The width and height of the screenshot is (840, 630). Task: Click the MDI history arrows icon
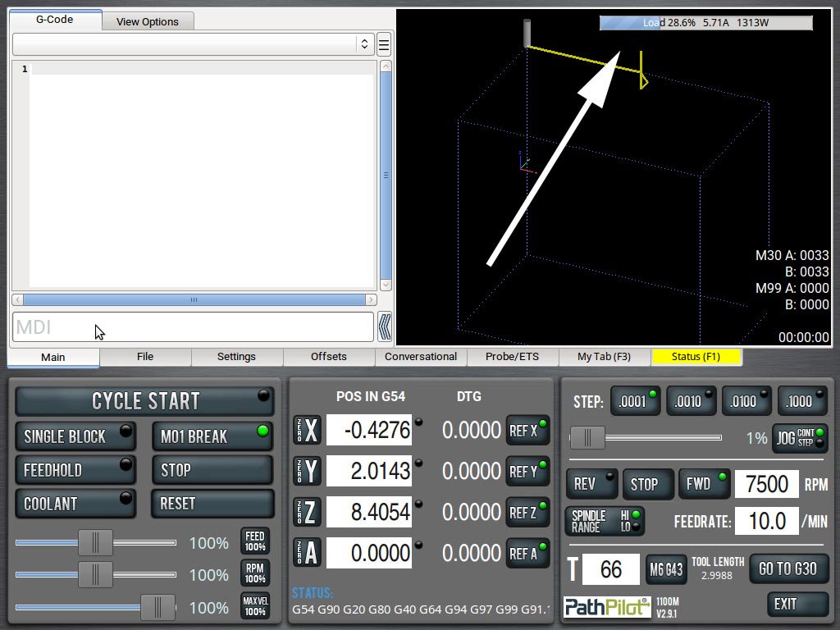[384, 327]
